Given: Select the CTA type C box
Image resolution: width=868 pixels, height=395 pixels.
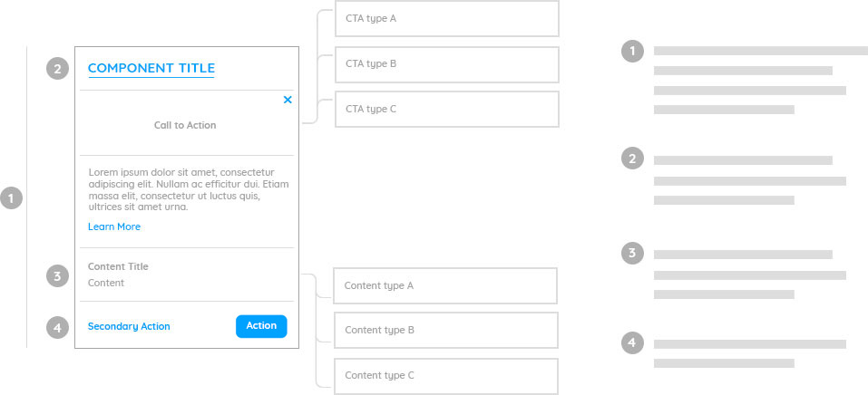Looking at the screenshot, I should pyautogui.click(x=447, y=109).
